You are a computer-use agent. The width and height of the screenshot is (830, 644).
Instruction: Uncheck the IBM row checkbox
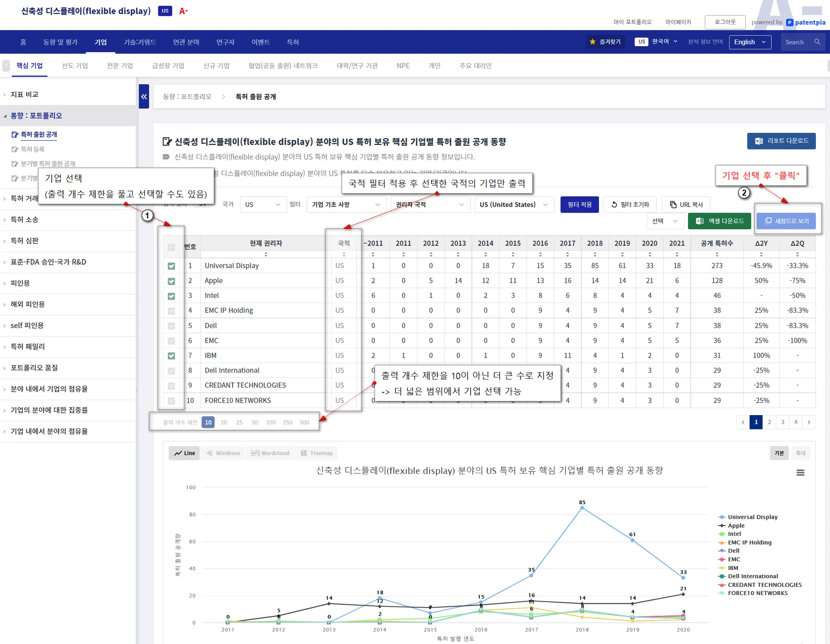(171, 356)
